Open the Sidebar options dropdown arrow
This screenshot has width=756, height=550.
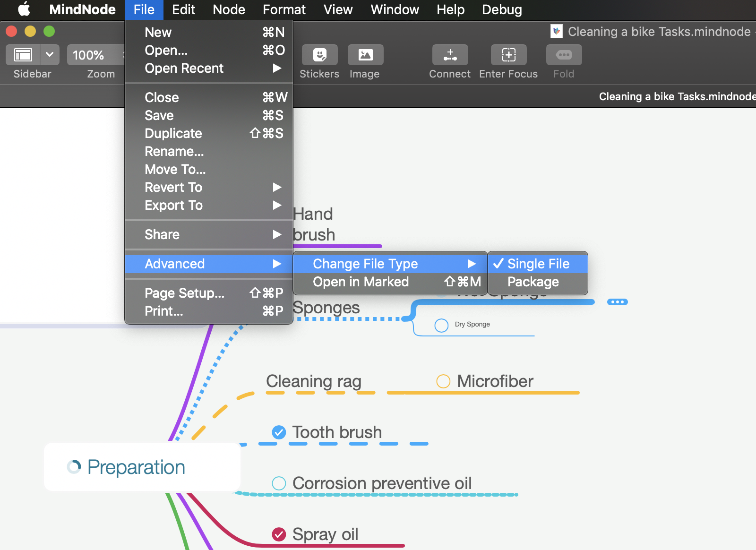[50, 55]
